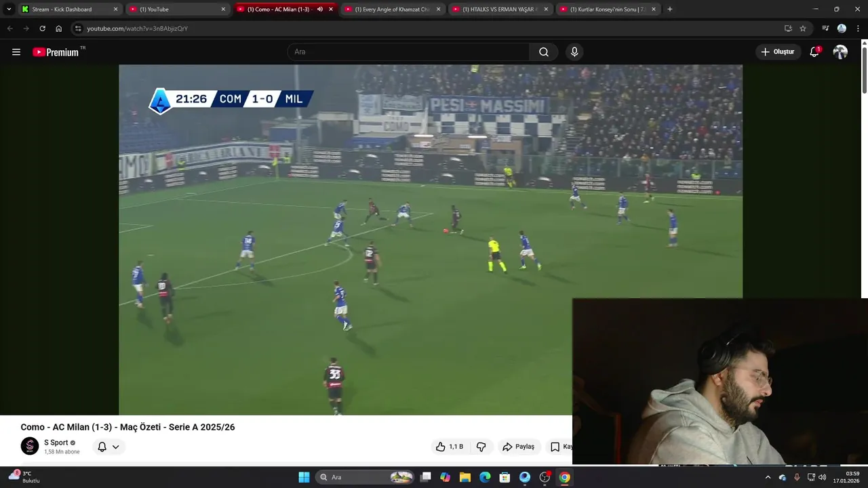The image size is (868, 488).
Task: Open Task View in the taskbar
Action: [x=425, y=477]
